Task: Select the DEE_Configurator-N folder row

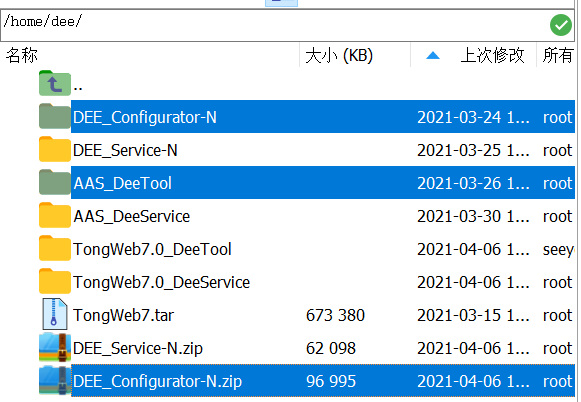Action: (x=323, y=117)
